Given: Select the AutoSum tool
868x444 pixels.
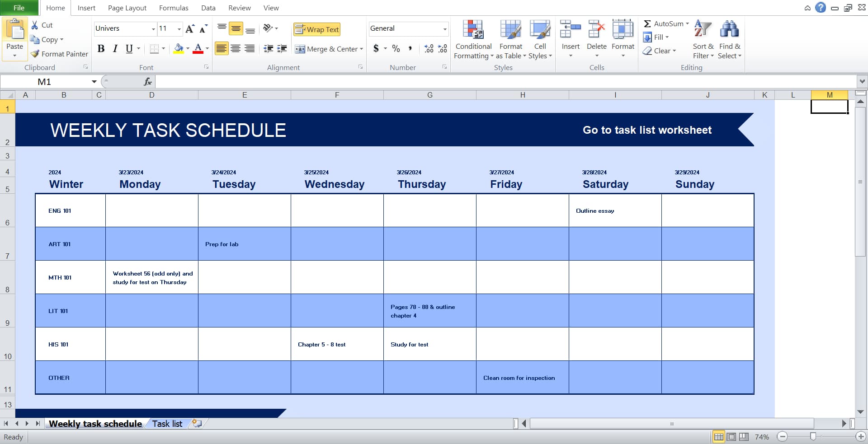Looking at the screenshot, I should click(x=665, y=23).
